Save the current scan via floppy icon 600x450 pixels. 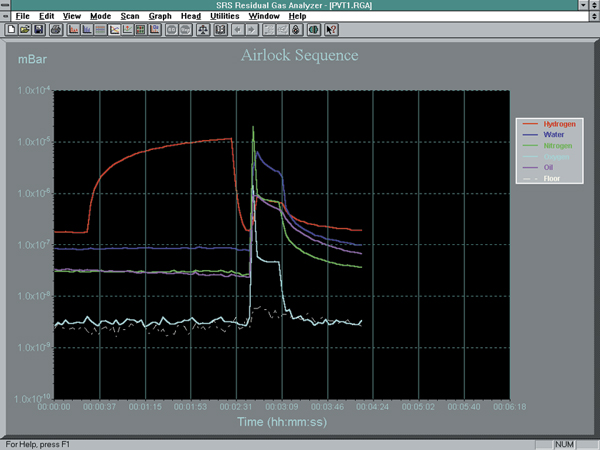click(x=39, y=29)
